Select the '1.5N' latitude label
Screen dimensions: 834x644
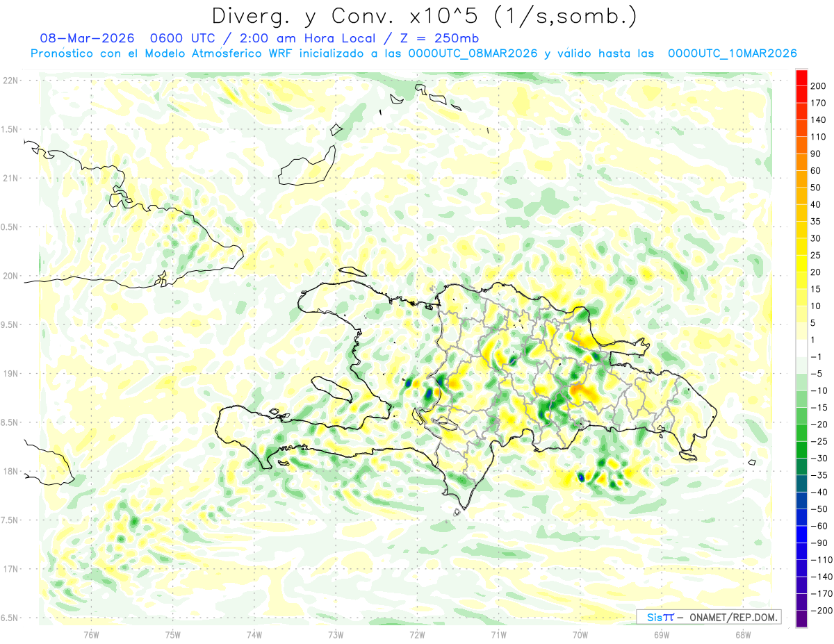click(10, 129)
